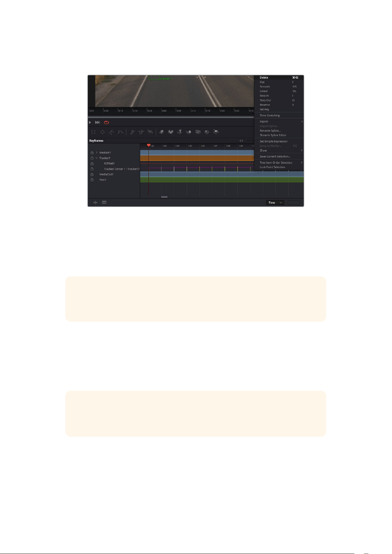Viewport: 392px width, 554px height.
Task: Click the Tracker 1 label in the viewer
Action: point(166,79)
